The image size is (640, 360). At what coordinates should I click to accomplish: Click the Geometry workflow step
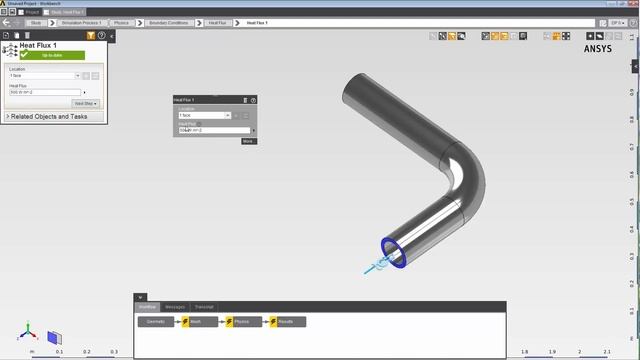pyautogui.click(x=156, y=322)
